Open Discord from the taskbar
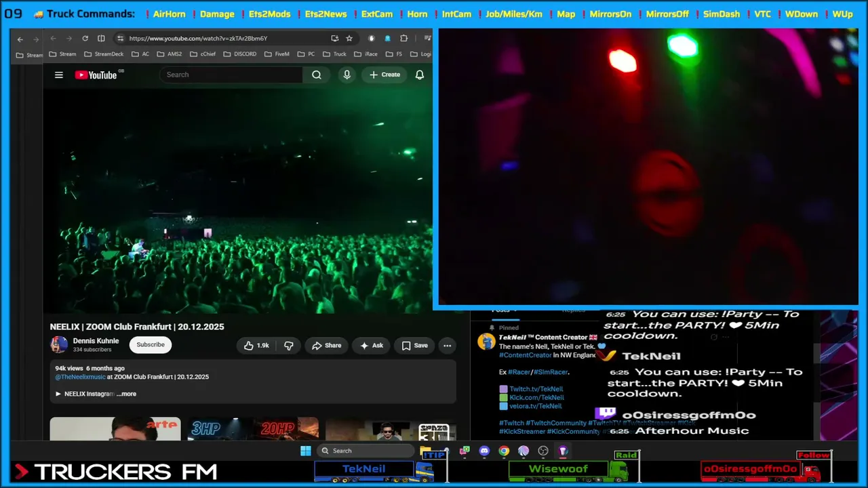This screenshot has height=488, width=868. coord(484,451)
